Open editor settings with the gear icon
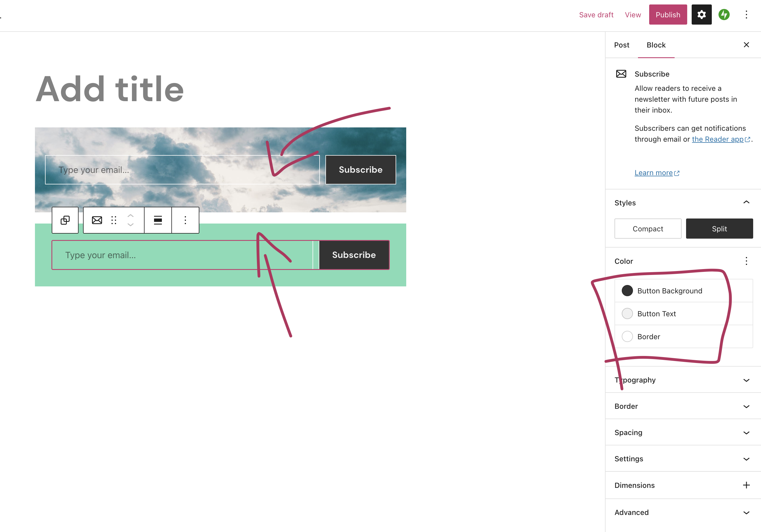 click(x=701, y=14)
